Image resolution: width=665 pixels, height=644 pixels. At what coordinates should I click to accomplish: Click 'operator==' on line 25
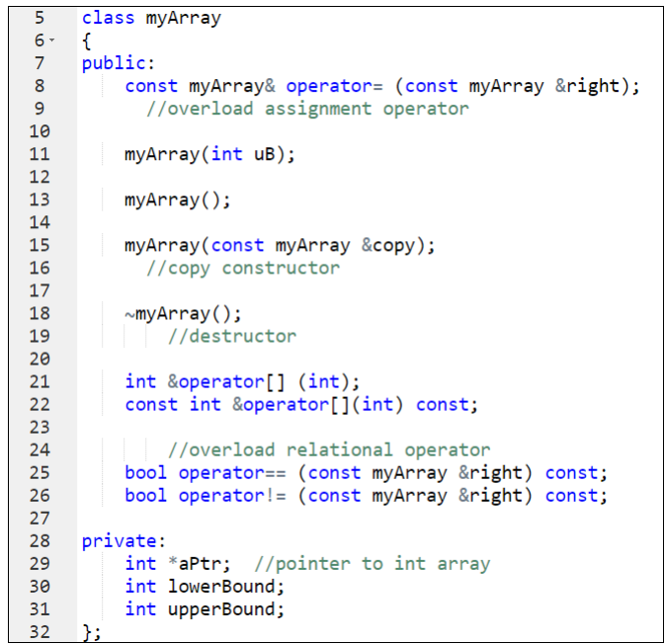tap(232, 473)
